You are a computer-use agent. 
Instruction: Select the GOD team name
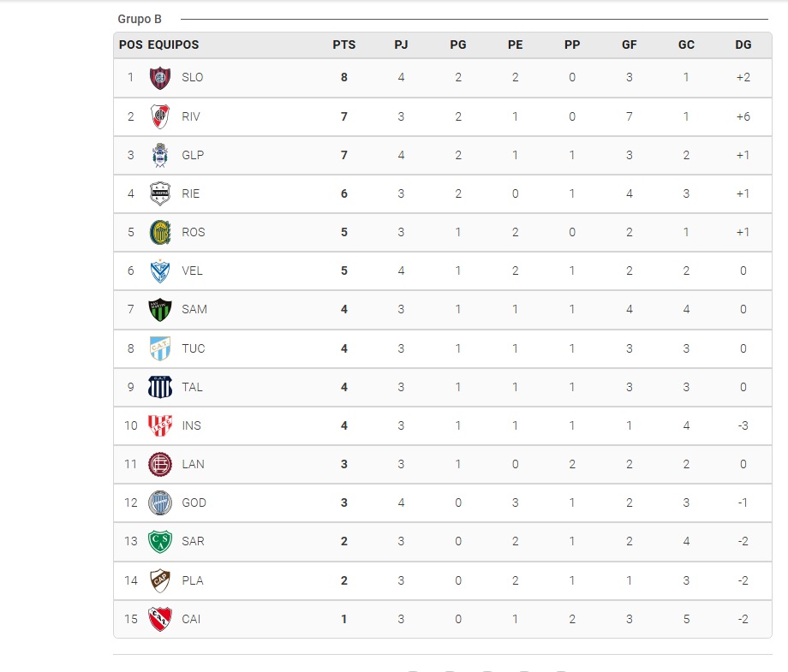(x=194, y=503)
